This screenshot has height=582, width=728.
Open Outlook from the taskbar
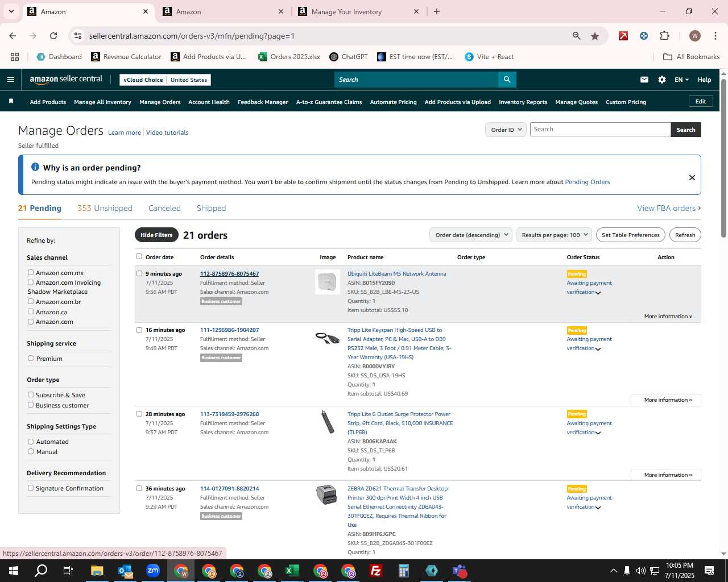[125, 571]
